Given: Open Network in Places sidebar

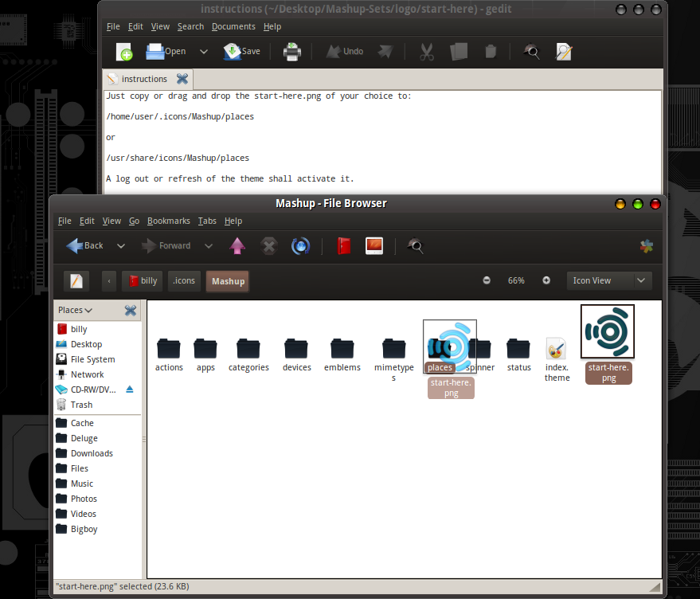Looking at the screenshot, I should [x=98, y=374].
